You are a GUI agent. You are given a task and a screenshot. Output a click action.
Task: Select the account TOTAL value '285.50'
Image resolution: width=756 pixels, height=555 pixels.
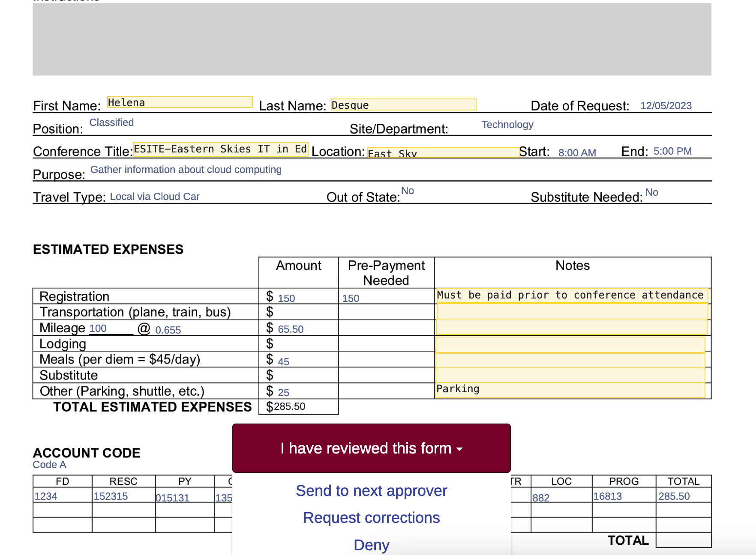[x=674, y=496]
